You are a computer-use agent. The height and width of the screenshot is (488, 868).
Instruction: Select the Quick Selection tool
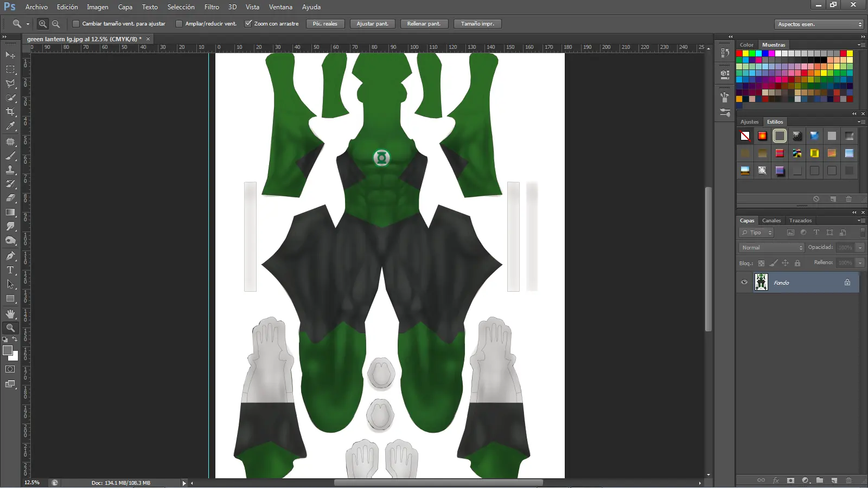click(x=10, y=98)
